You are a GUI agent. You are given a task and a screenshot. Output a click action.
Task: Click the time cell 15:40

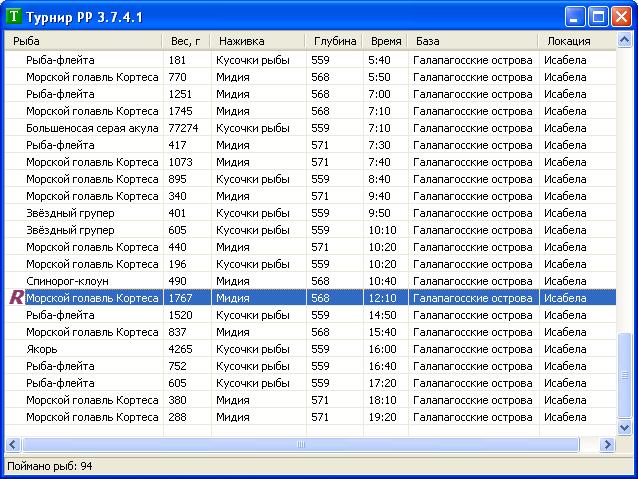[x=382, y=332]
